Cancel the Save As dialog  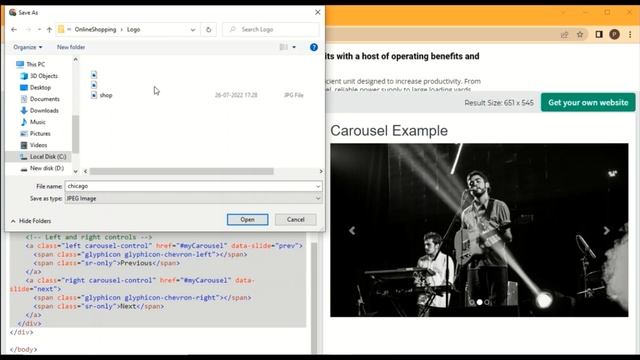[x=296, y=220]
